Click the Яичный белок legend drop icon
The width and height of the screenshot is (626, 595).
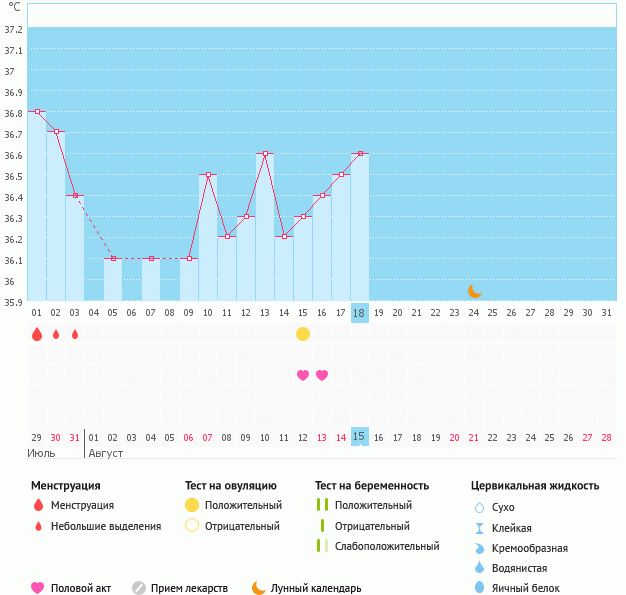[479, 587]
